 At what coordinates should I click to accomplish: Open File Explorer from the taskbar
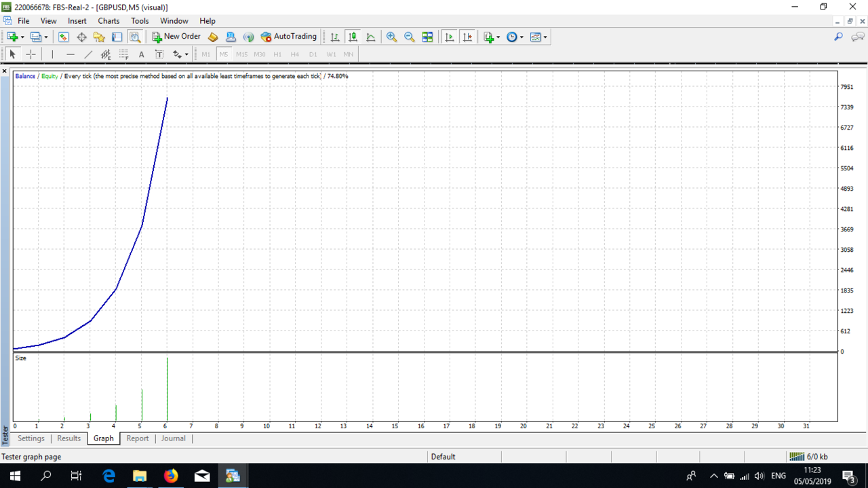point(140,476)
